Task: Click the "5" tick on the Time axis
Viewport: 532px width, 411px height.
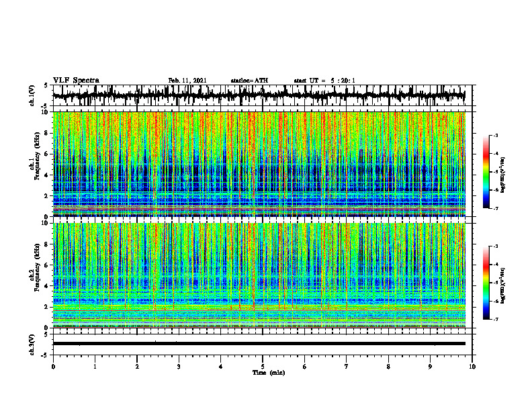Action: 263,367
